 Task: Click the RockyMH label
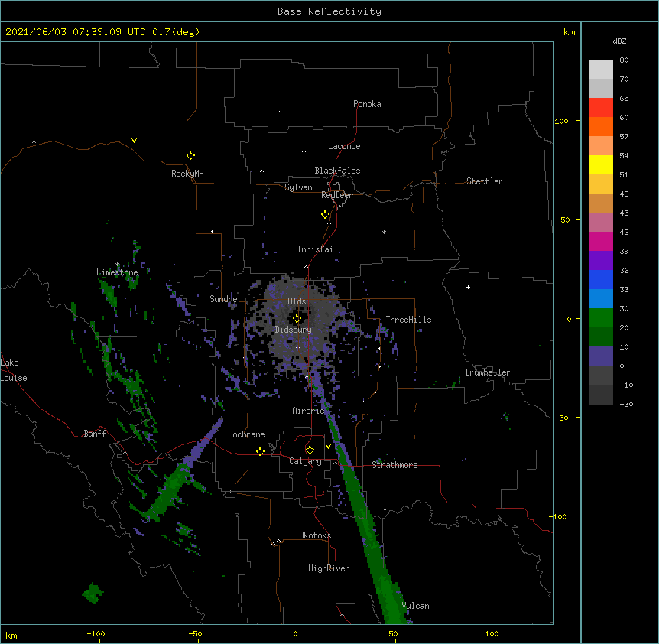[187, 174]
